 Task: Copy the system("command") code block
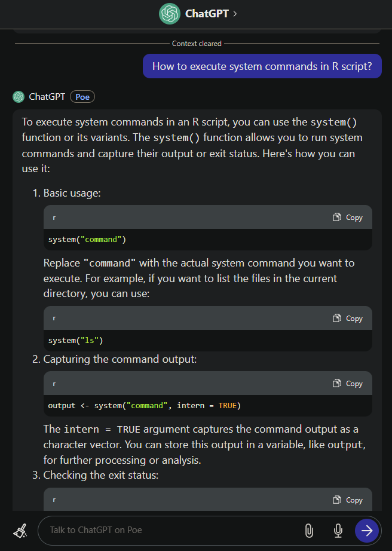[348, 218]
